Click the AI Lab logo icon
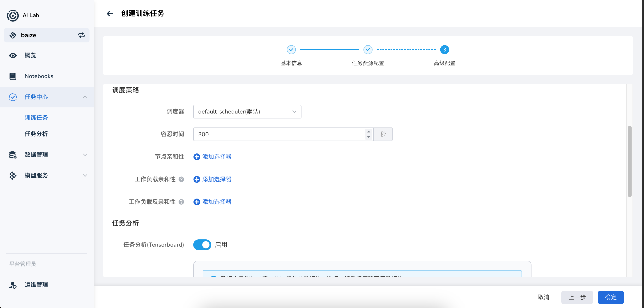 tap(13, 15)
